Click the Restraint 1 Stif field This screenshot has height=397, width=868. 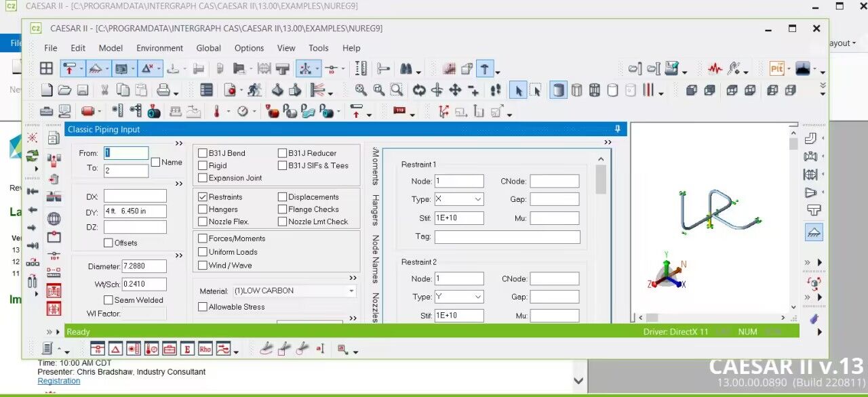[459, 218]
